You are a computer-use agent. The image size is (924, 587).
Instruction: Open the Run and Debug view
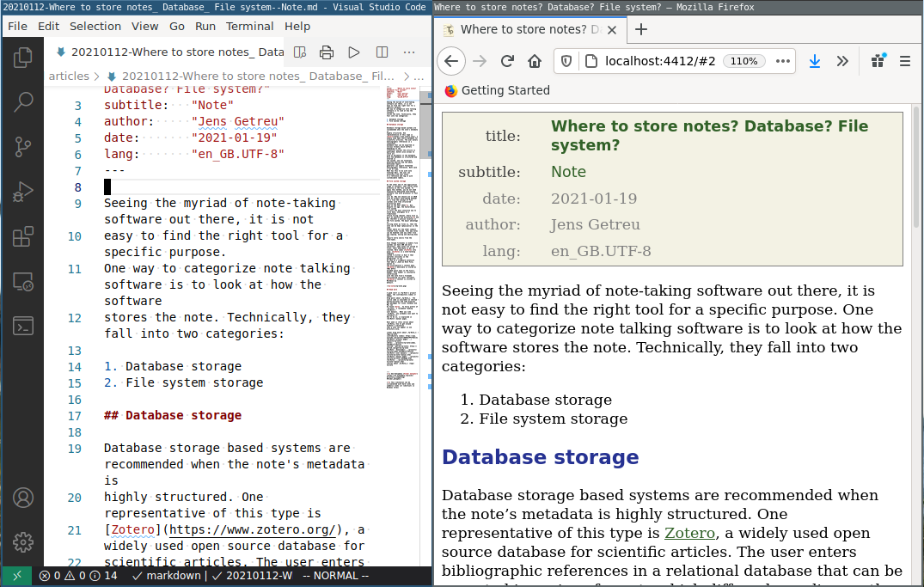[x=23, y=192]
